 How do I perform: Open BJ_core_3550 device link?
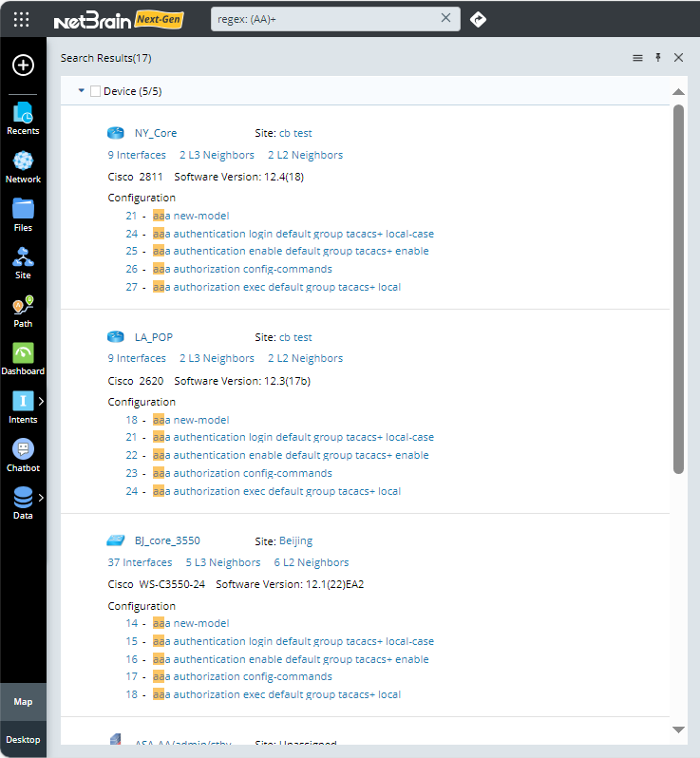tap(167, 540)
